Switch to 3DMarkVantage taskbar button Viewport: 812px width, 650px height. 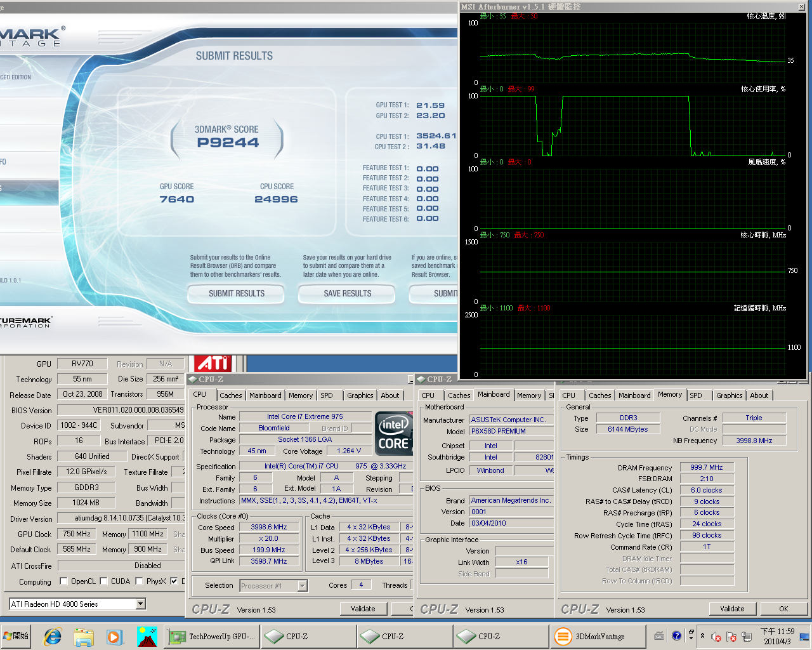click(x=598, y=636)
